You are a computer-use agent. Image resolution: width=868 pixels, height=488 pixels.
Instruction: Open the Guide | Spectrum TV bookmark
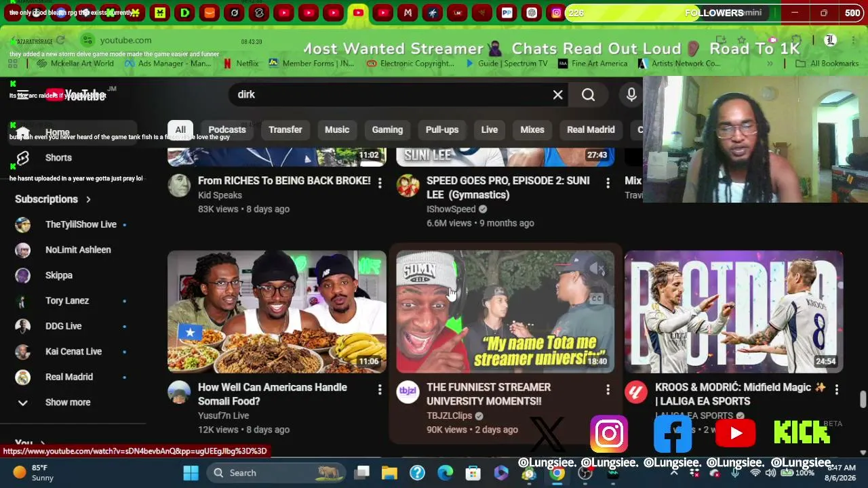(507, 64)
